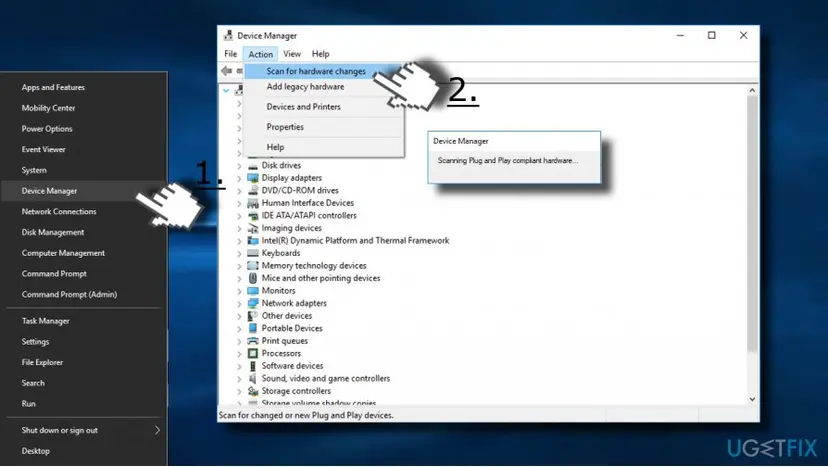Image resolution: width=828 pixels, height=467 pixels.
Task: Expand the Processors node
Action: click(239, 354)
